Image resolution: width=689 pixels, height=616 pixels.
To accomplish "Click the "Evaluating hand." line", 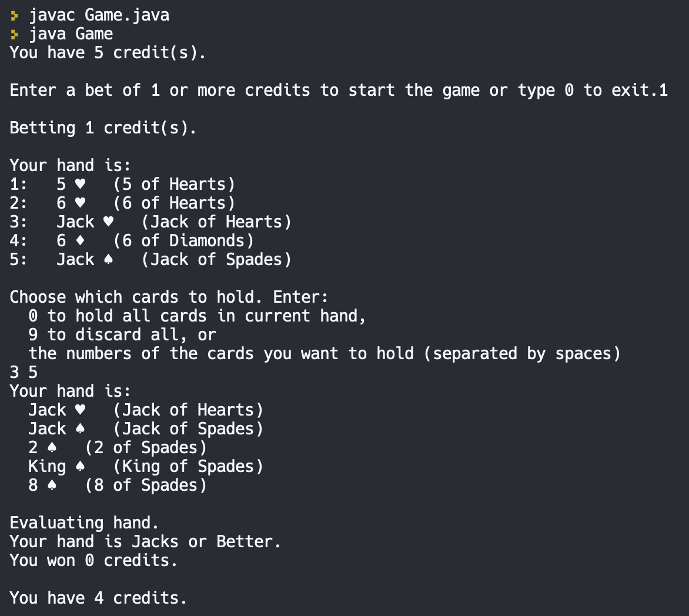I will pos(84,523).
